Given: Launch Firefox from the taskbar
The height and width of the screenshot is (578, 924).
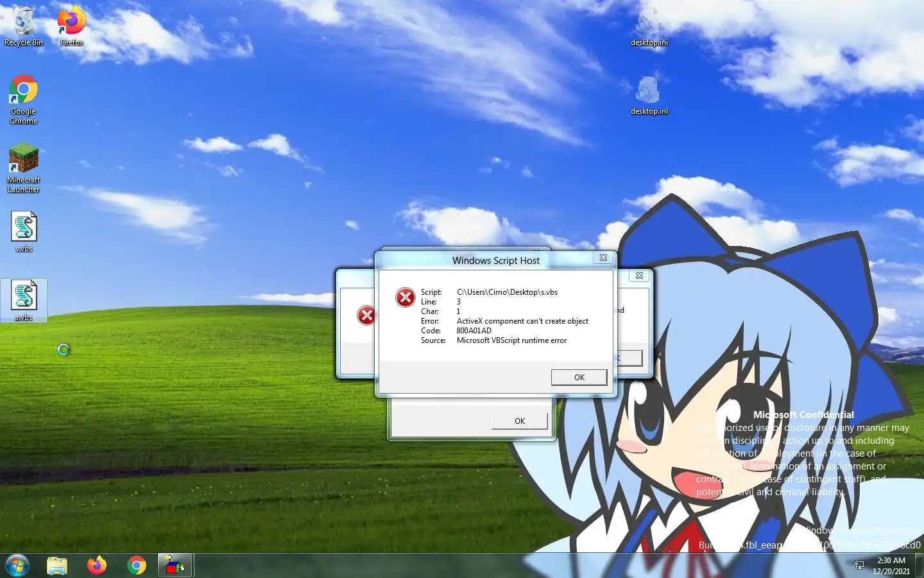Looking at the screenshot, I should pos(97,565).
